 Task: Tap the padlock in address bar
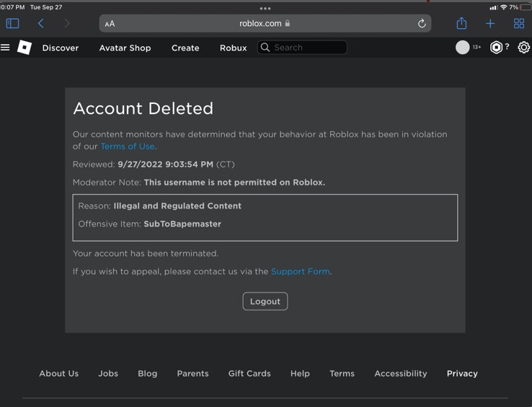288,23
